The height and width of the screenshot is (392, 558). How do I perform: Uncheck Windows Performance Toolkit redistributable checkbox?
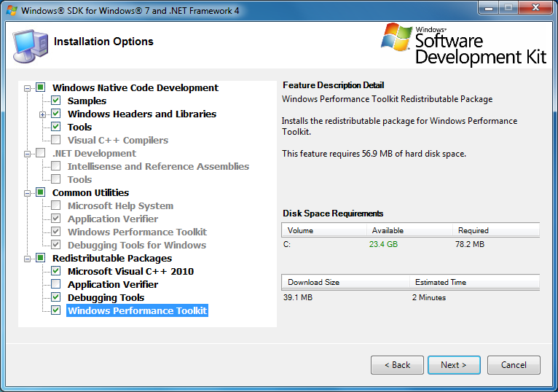click(56, 311)
